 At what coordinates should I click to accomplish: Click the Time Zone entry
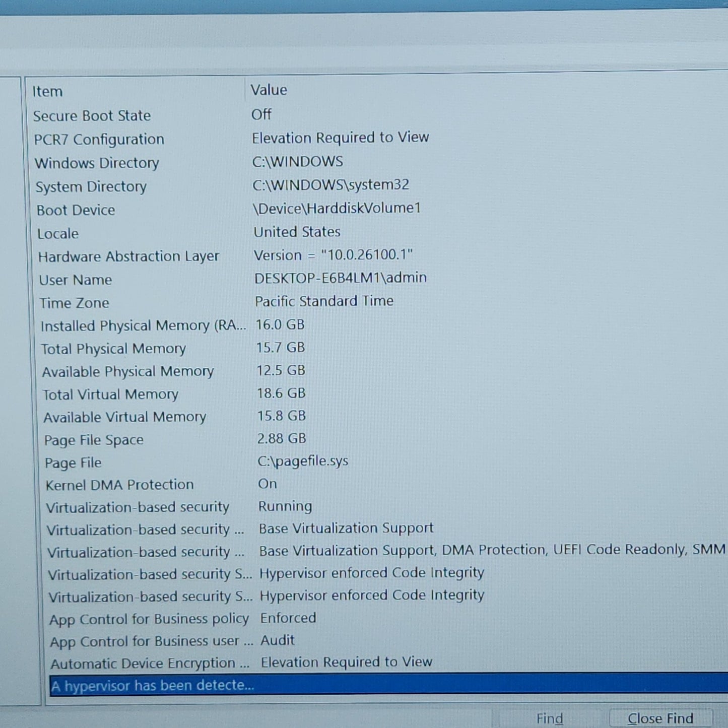click(x=75, y=303)
